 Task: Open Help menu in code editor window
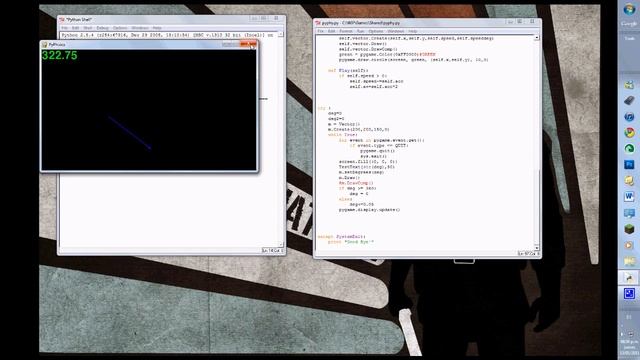click(413, 31)
